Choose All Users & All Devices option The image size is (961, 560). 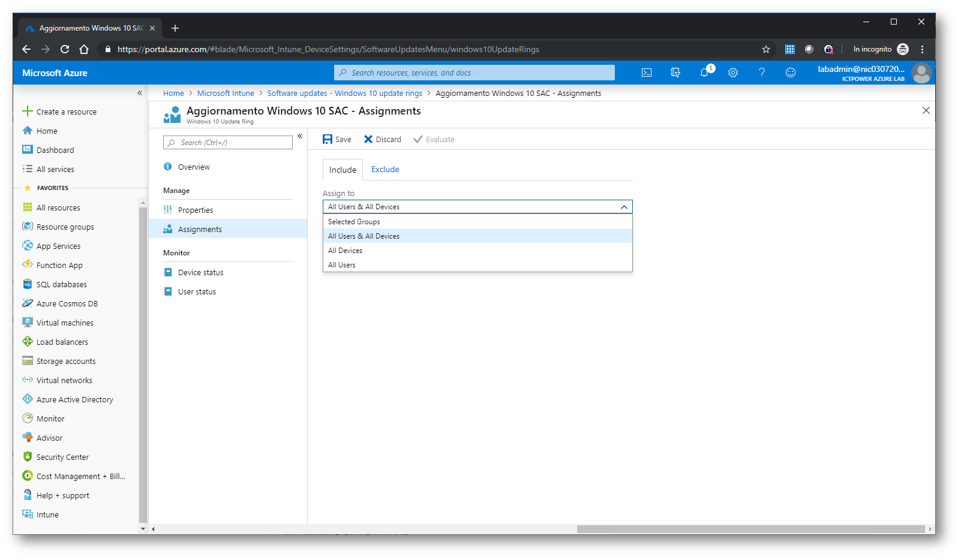[x=478, y=236]
